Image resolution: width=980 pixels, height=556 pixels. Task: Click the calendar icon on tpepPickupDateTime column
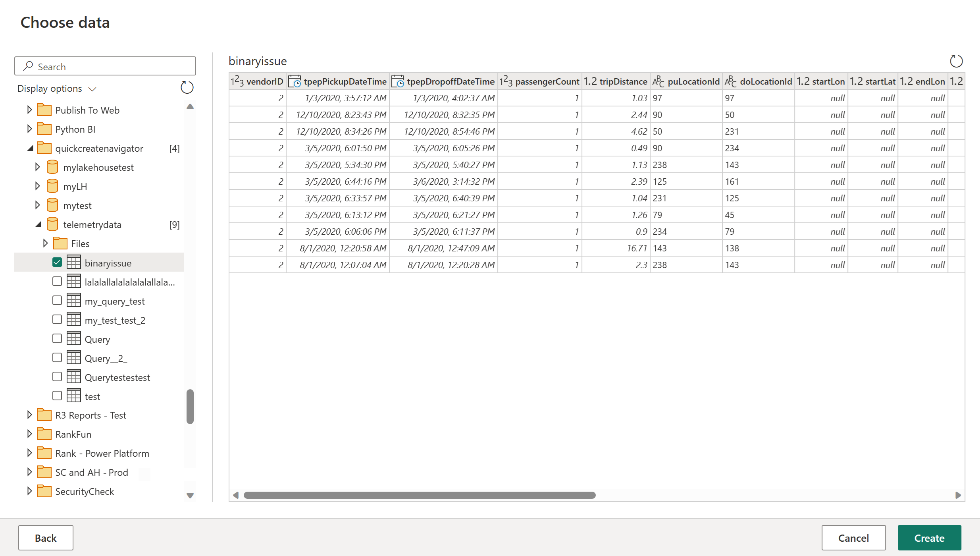pyautogui.click(x=295, y=81)
